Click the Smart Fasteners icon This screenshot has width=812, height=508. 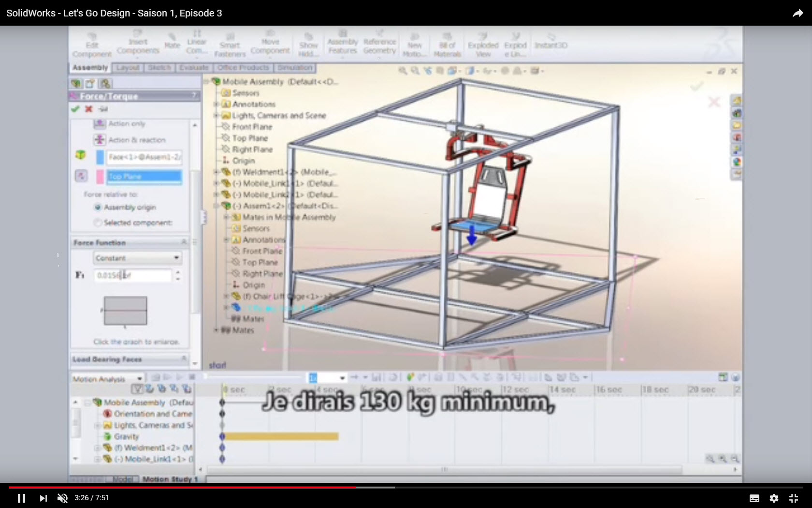tap(230, 44)
